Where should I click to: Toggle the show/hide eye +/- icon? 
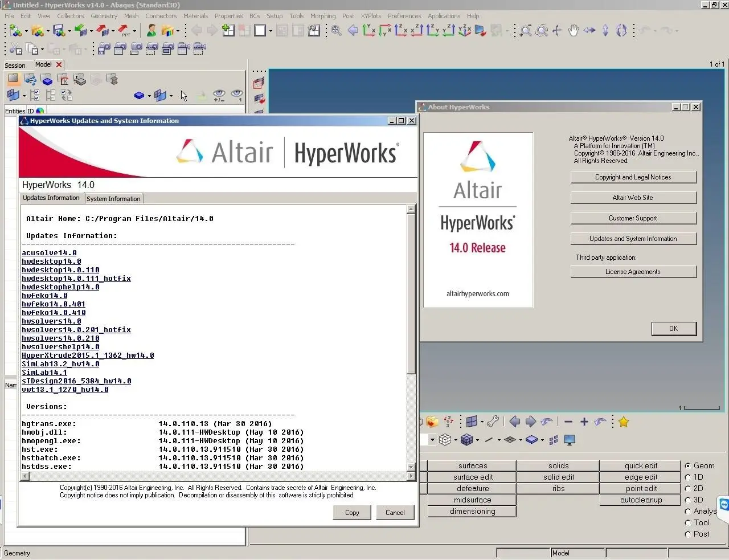(219, 95)
